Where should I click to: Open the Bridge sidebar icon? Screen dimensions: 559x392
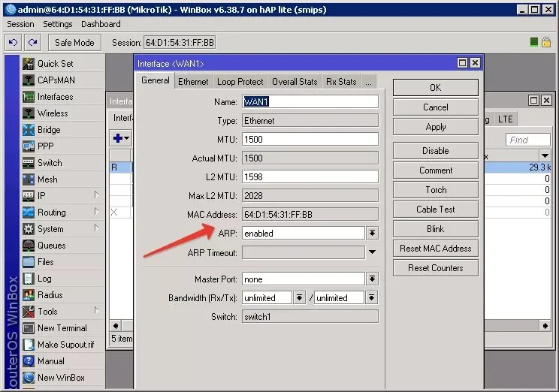[x=29, y=130]
